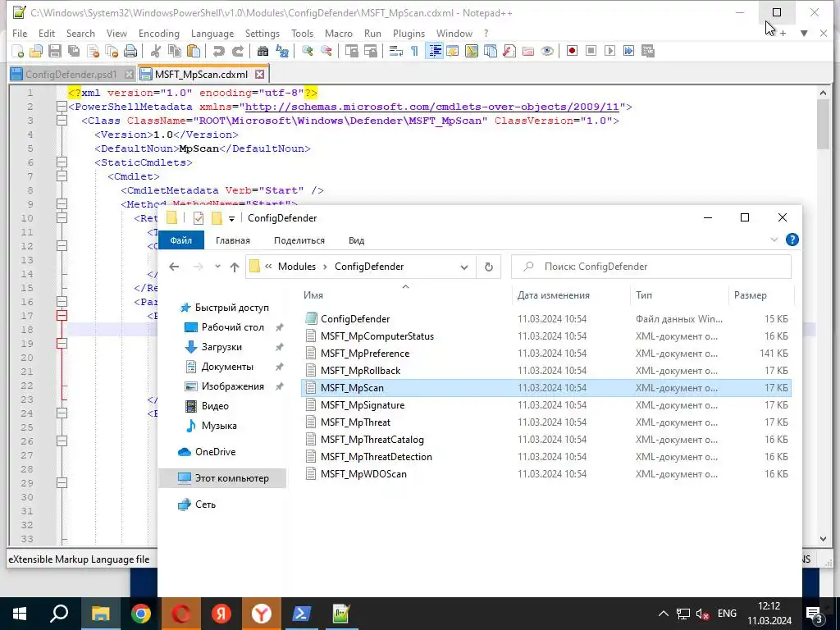840x630 pixels.
Task: Open the Plugins menu
Action: click(409, 33)
